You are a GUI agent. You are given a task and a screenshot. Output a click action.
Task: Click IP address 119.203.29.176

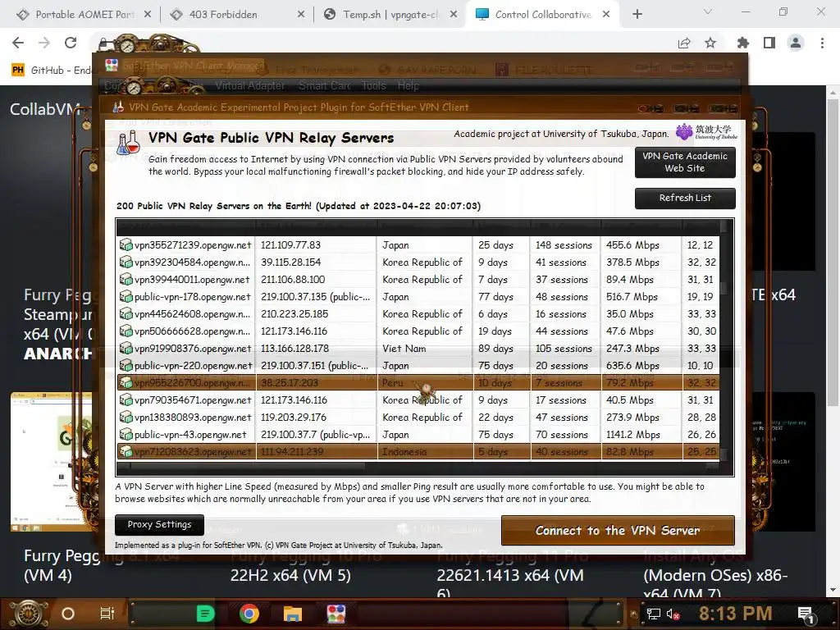tap(294, 417)
